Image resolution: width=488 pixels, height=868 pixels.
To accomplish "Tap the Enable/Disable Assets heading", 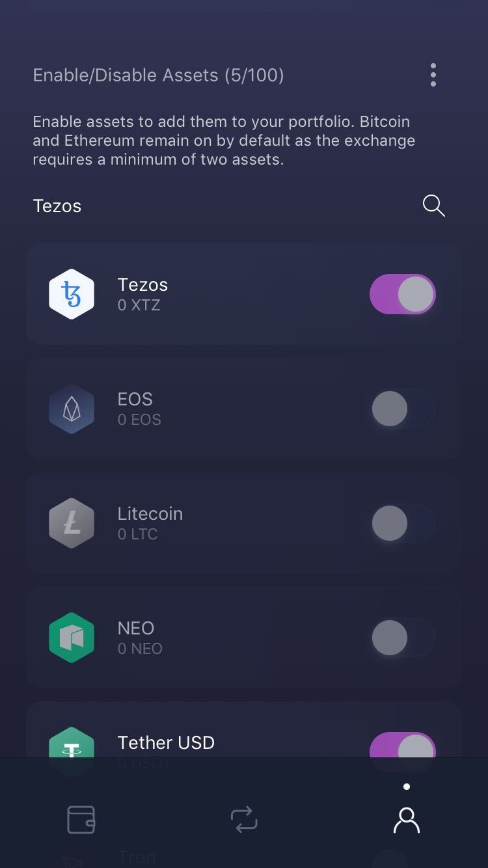I will (158, 75).
